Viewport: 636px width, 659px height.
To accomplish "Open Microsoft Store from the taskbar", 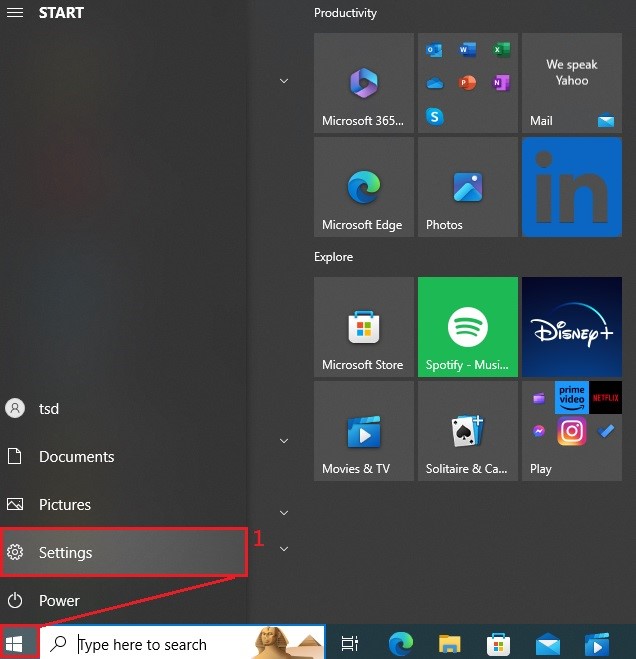I will click(499, 643).
